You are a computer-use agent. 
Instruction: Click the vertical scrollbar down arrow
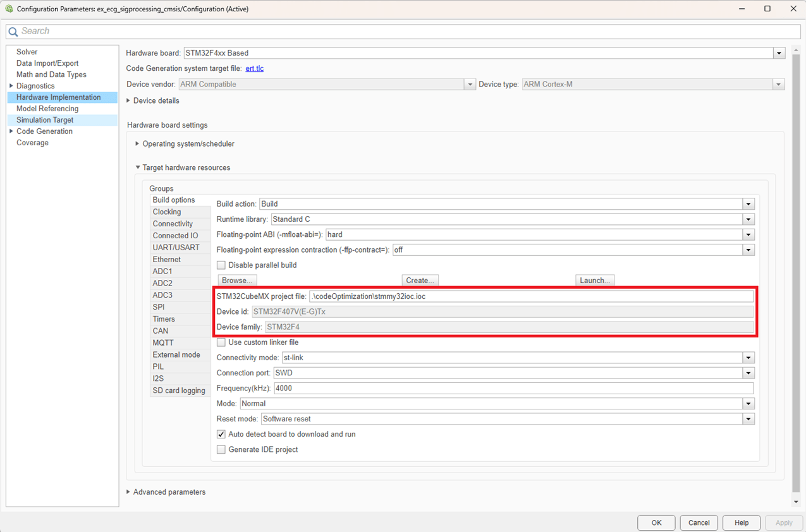(x=795, y=502)
